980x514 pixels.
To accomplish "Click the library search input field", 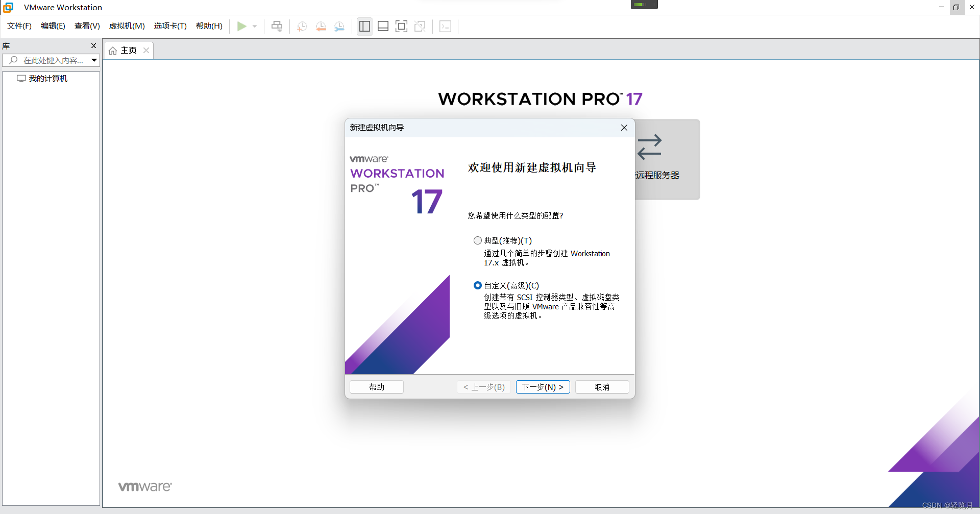I will 51,60.
